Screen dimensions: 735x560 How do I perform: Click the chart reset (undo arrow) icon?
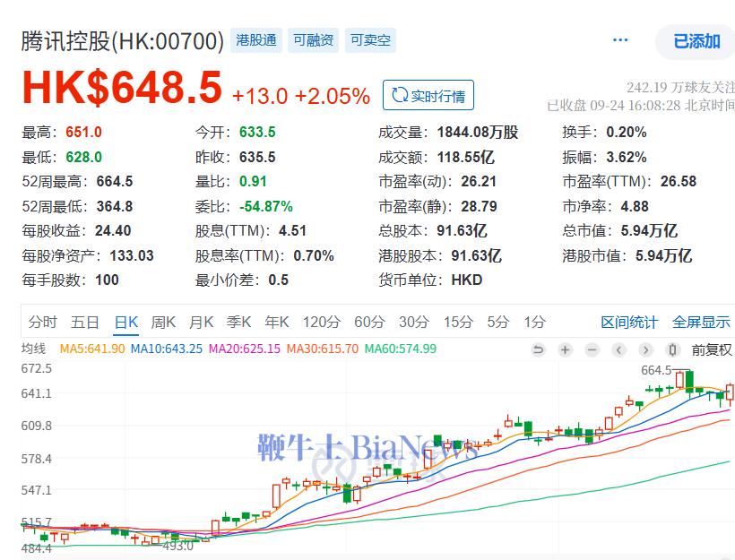tap(538, 349)
